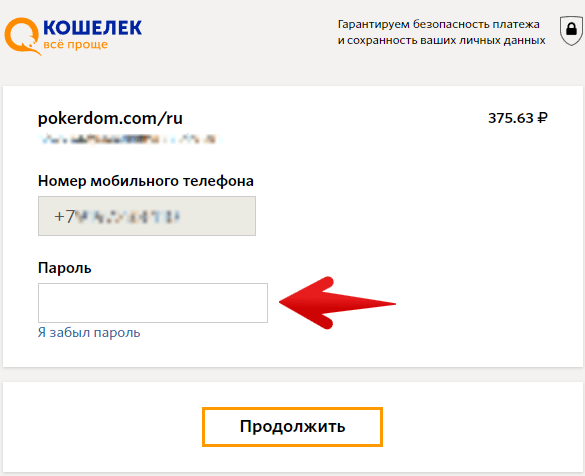Click the Номер мобильного телефона label
The height and width of the screenshot is (476, 585).
tap(146, 181)
